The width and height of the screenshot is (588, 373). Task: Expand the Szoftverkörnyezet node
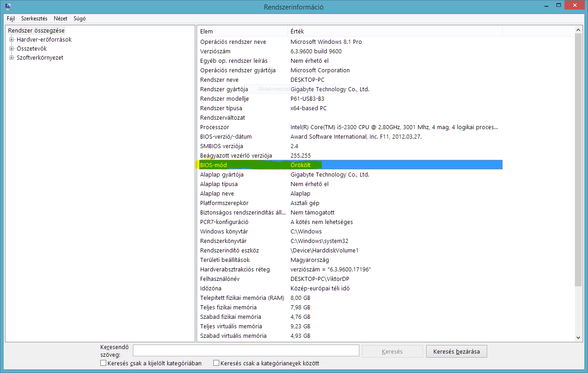point(12,58)
